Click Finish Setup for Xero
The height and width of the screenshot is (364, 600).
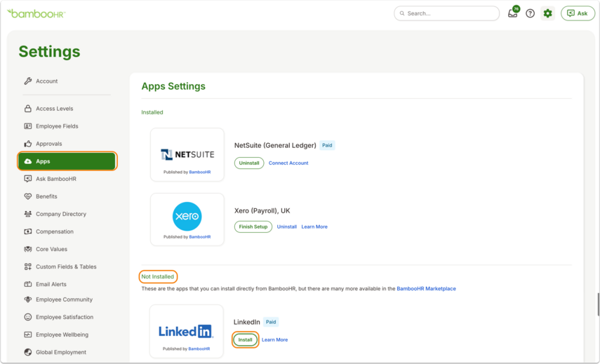(253, 227)
